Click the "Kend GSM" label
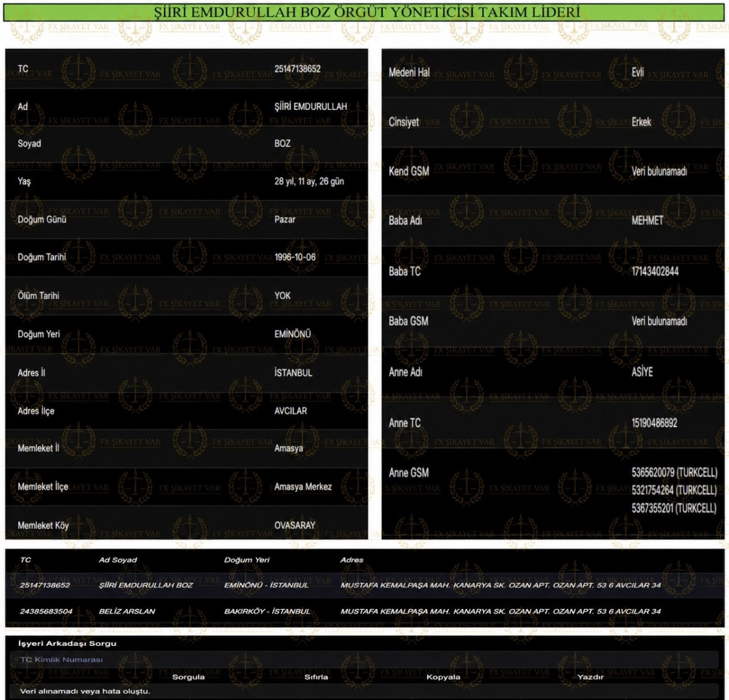The width and height of the screenshot is (729, 700). tap(409, 171)
